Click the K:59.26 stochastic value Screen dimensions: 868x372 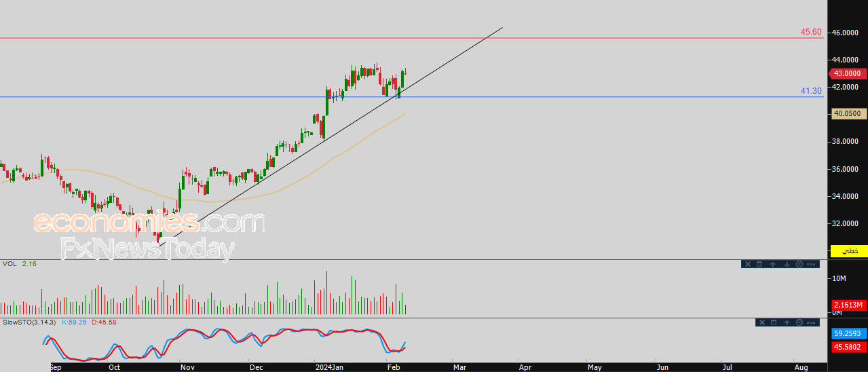74,322
